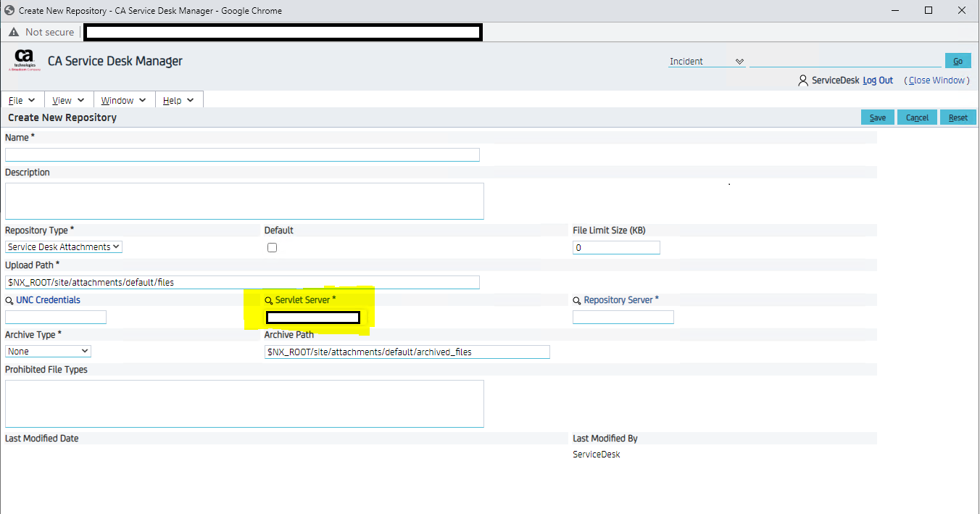Expand the Archive Type dropdown

(48, 351)
